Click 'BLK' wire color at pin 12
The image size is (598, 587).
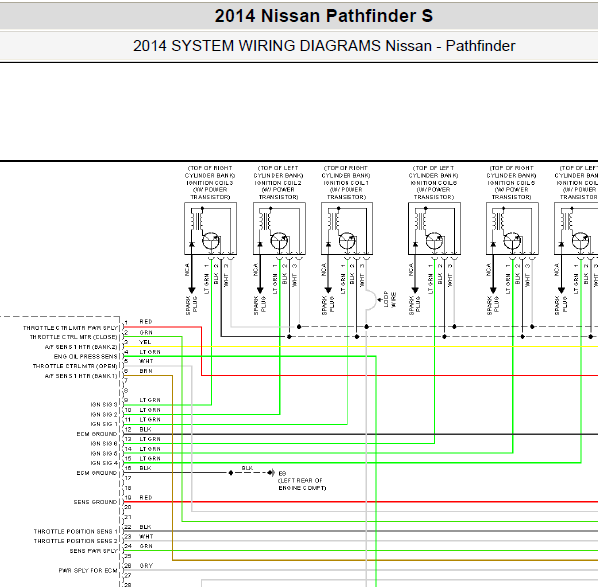(x=145, y=429)
